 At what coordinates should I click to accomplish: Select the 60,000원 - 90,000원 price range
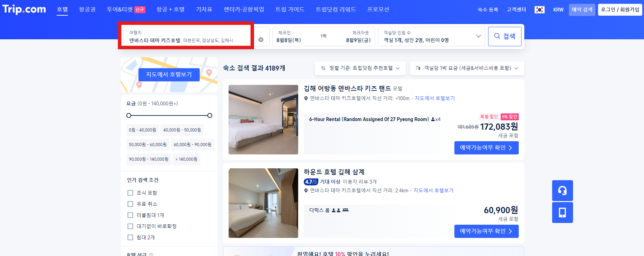192,145
